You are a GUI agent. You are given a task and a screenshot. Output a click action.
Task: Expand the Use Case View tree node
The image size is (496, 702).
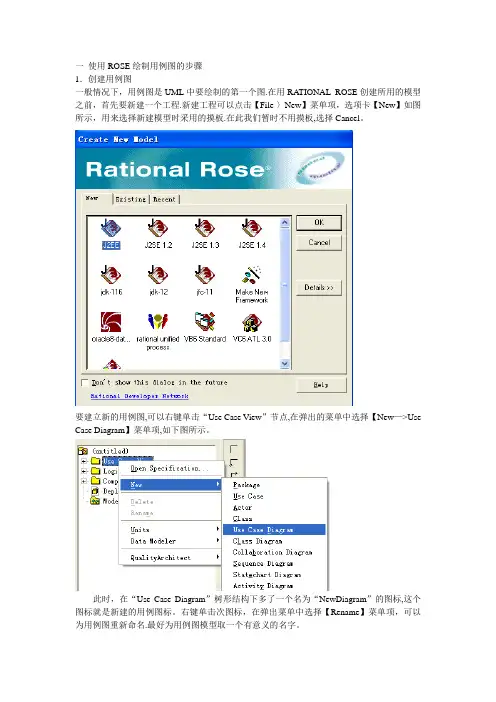click(84, 461)
